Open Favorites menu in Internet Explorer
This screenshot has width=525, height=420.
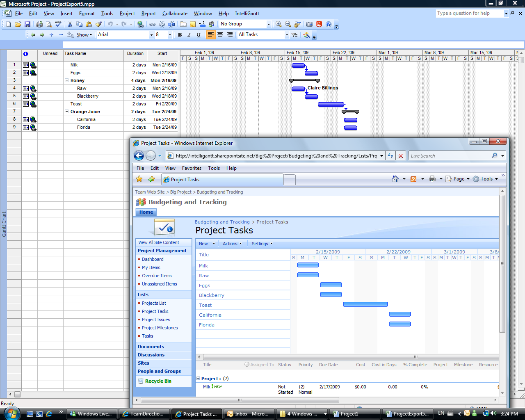[x=192, y=168]
